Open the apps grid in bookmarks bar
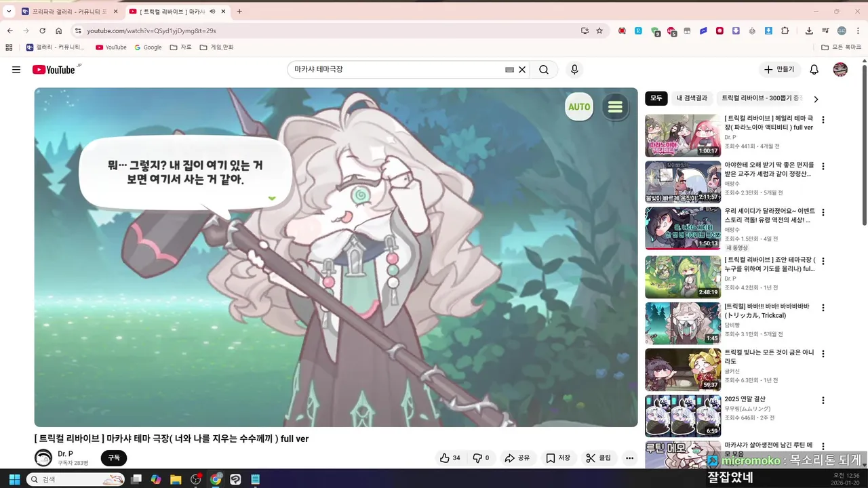Screen dimensions: 868x488 tap(9, 47)
